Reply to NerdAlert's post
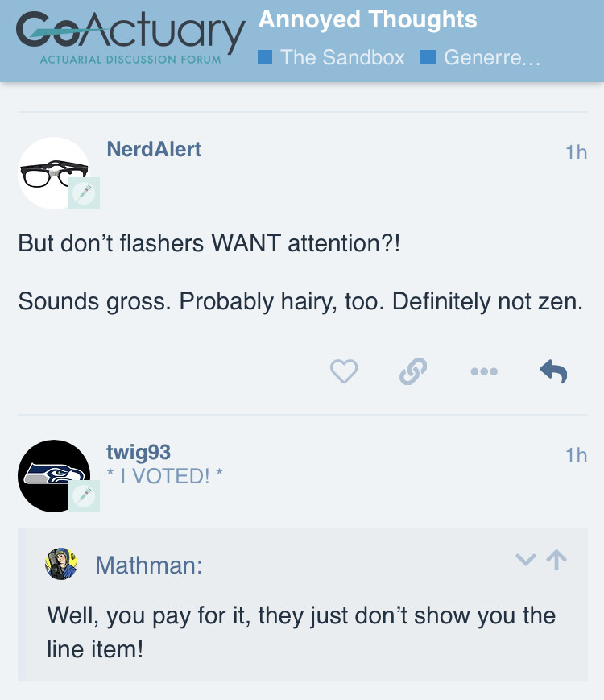 point(553,371)
